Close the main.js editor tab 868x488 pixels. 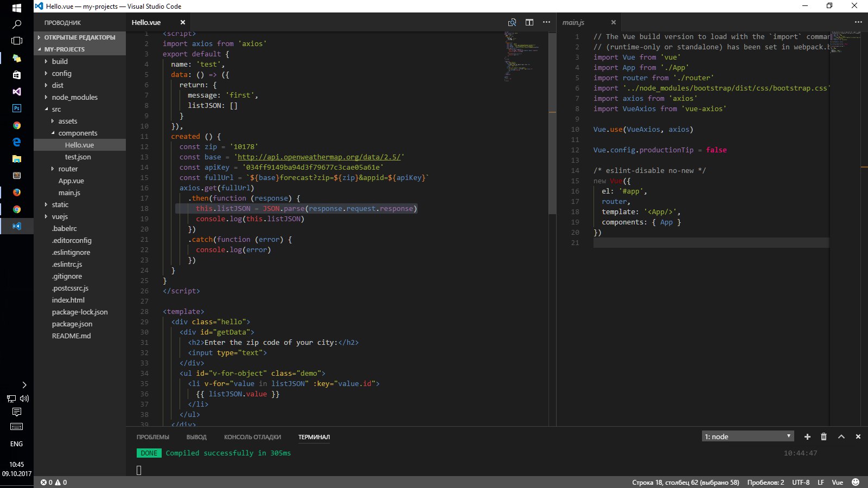pyautogui.click(x=614, y=22)
